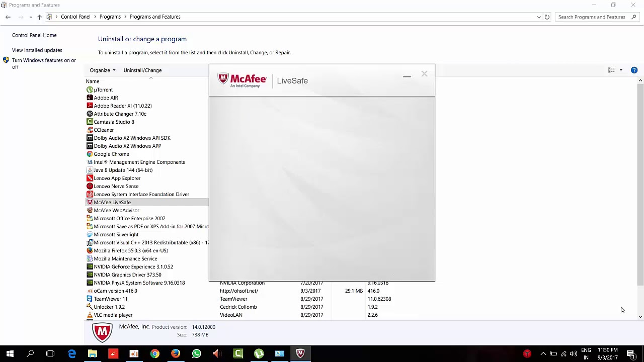This screenshot has width=644, height=362.
Task: Select the CCleaner program icon
Action: (x=90, y=130)
